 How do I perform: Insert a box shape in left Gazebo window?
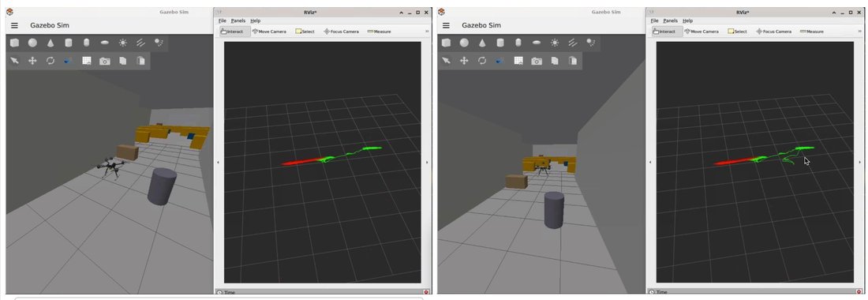click(x=15, y=43)
